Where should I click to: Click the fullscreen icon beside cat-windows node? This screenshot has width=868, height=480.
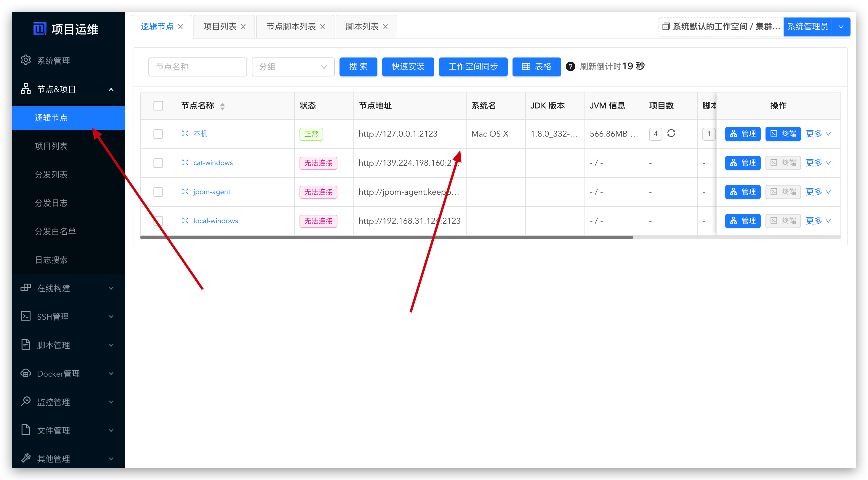pos(185,162)
